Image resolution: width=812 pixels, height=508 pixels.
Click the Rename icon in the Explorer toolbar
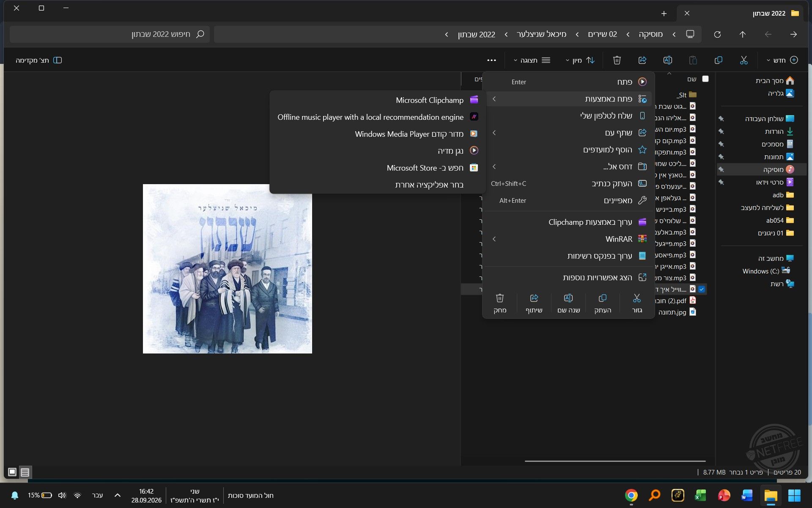click(668, 60)
